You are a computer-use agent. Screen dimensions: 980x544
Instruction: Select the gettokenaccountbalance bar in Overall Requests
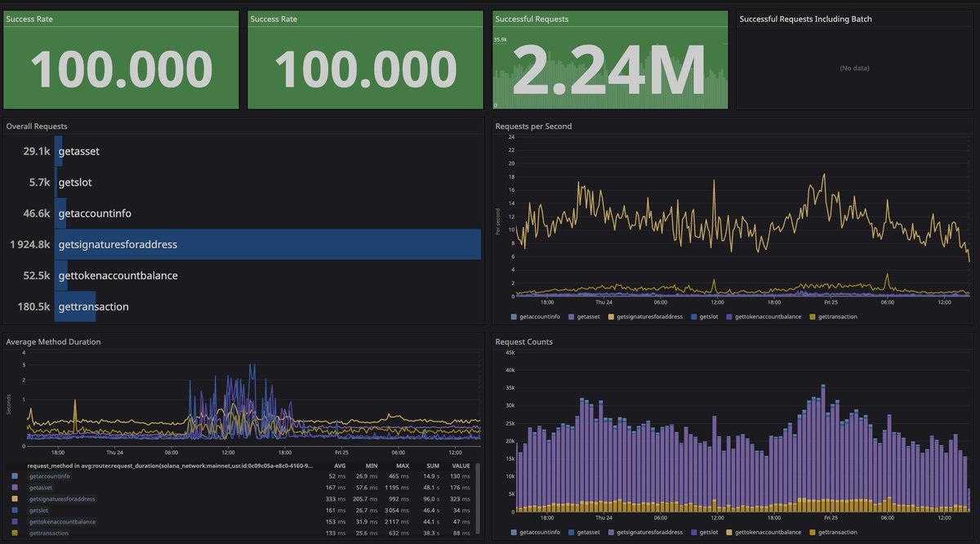tap(60, 275)
